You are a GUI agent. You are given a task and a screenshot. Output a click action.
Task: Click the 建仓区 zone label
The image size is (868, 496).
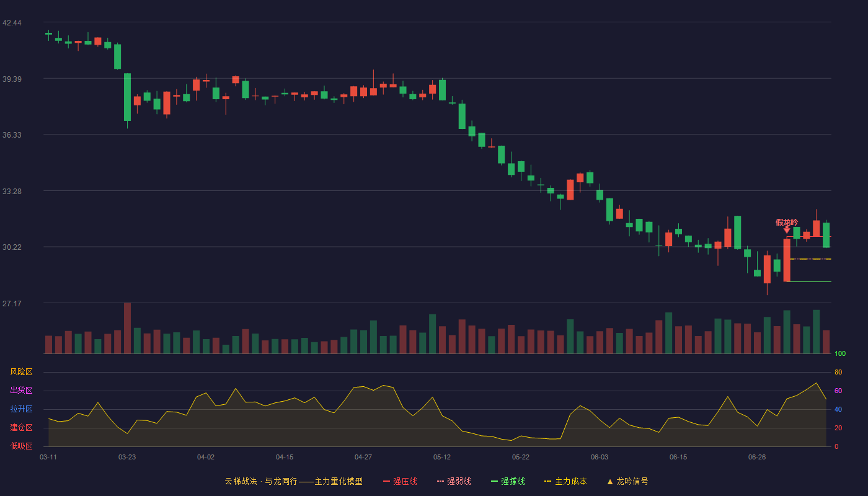[x=21, y=428]
